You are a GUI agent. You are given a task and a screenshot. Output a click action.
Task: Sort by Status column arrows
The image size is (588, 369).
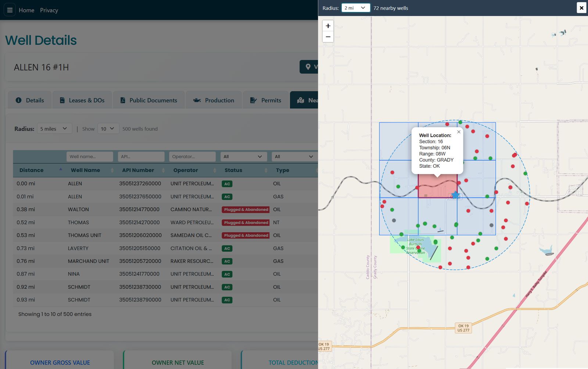[x=266, y=170]
